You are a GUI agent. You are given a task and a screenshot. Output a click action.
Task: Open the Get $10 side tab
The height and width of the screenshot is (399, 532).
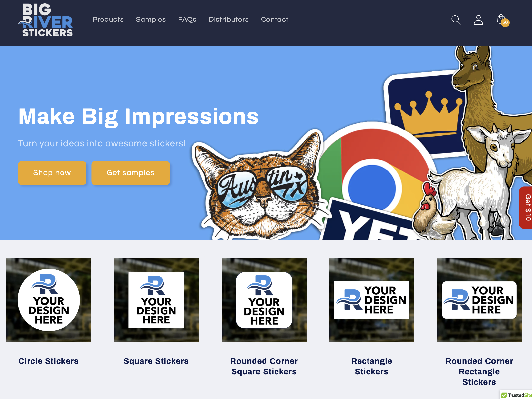(526, 208)
